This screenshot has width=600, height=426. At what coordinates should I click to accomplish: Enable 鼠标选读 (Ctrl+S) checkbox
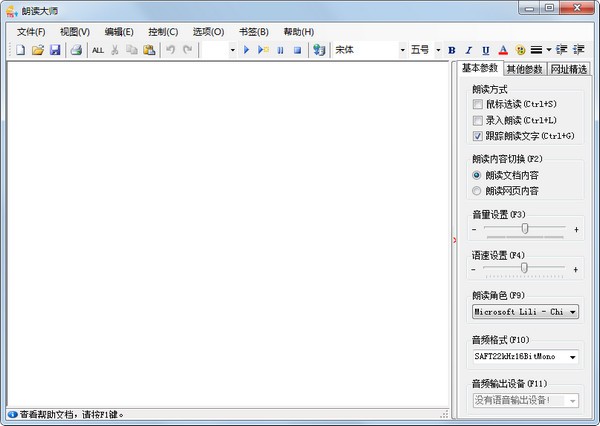point(478,104)
